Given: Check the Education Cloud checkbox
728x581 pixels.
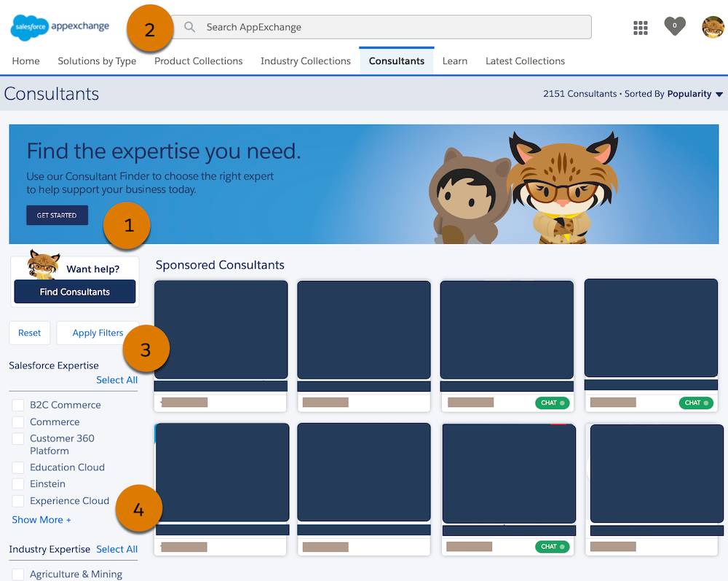Looking at the screenshot, I should point(18,467).
